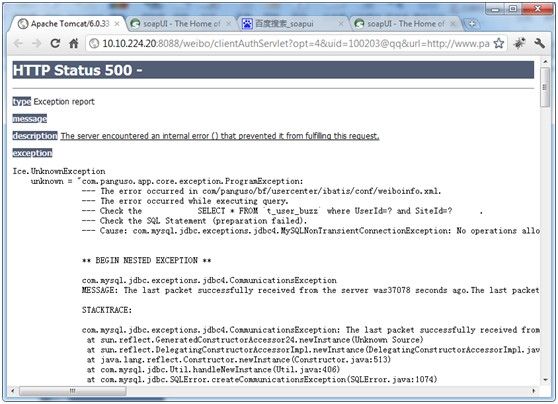
Task: Open the browser home page
Action: click(x=74, y=43)
